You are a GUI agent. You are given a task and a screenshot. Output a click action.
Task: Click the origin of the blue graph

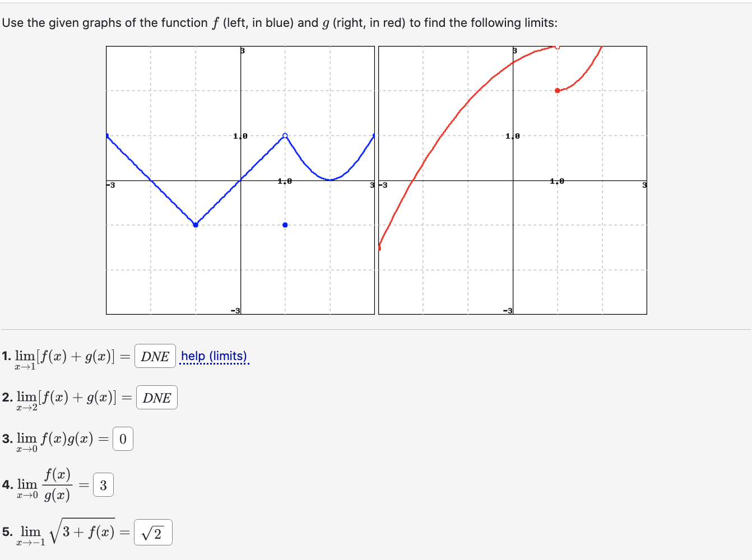(x=240, y=181)
